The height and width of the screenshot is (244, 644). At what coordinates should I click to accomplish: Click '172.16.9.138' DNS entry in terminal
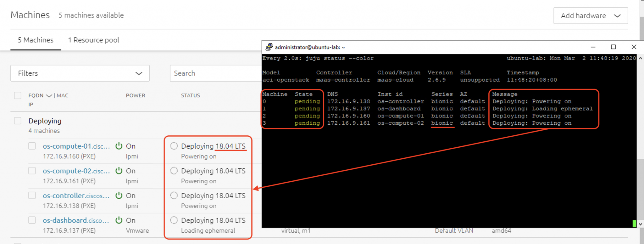348,101
